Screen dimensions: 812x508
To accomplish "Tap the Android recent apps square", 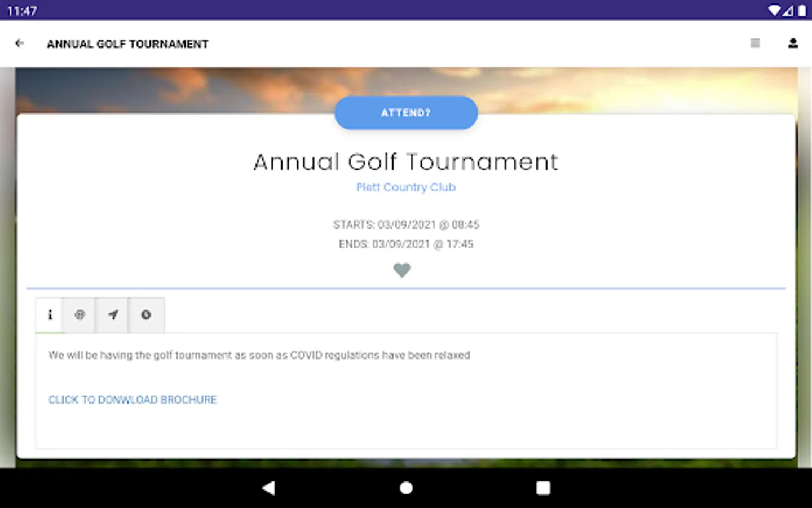I will point(543,488).
